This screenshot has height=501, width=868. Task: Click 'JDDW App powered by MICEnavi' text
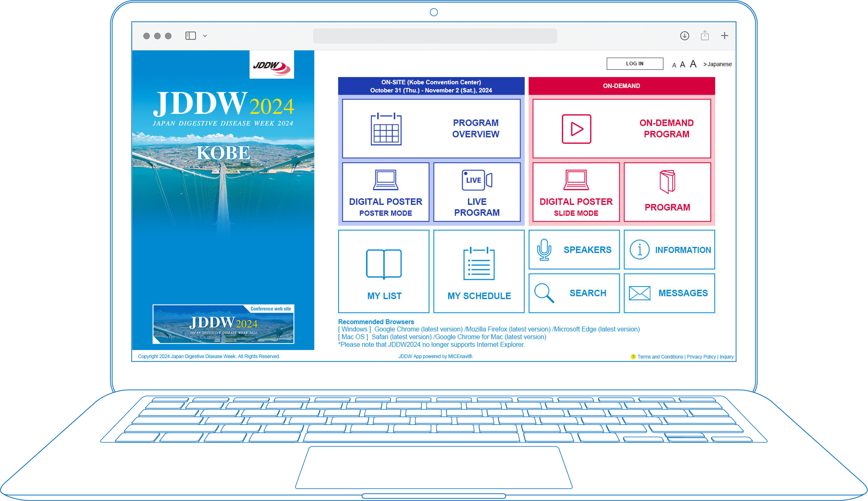(x=435, y=357)
